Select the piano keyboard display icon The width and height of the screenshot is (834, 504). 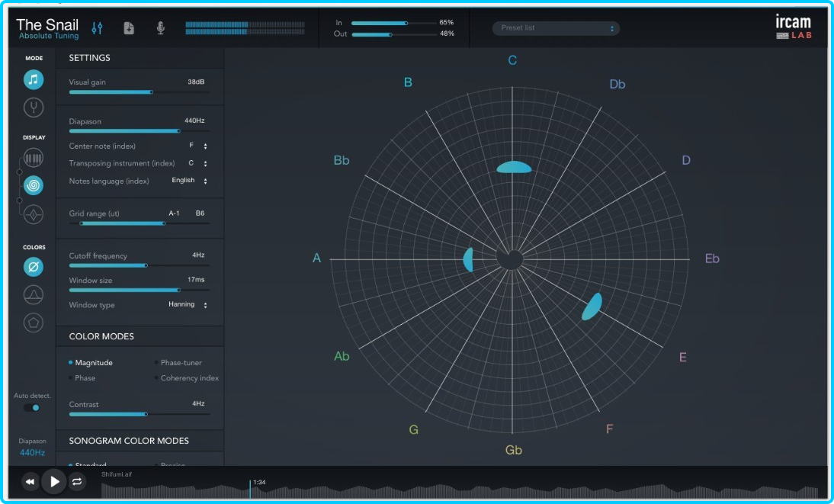coord(34,159)
